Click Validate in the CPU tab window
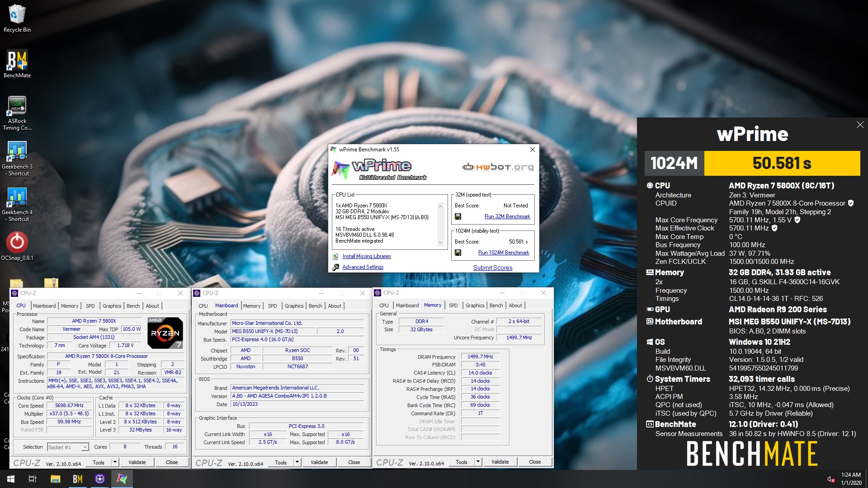Screen dimensions: 868x488 (x=137, y=462)
